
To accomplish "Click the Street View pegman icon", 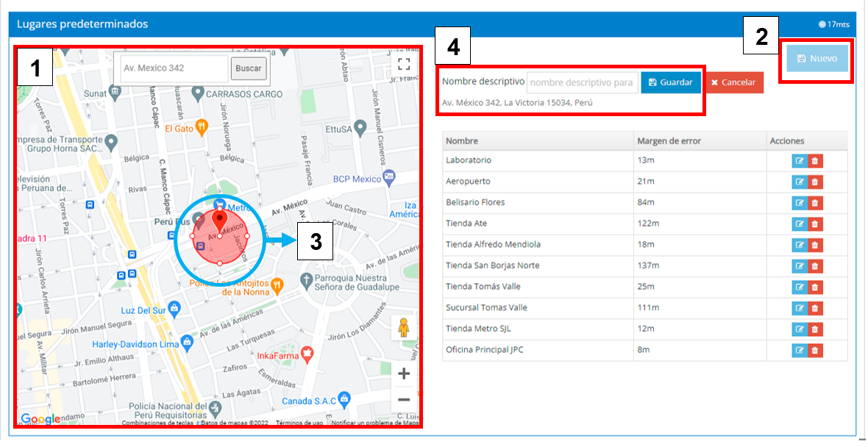I will click(403, 327).
